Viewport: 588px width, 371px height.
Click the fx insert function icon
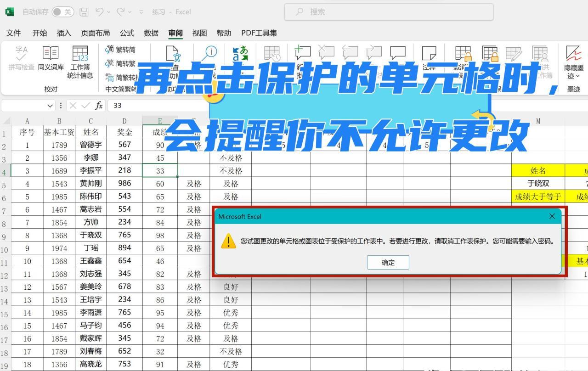tap(99, 106)
